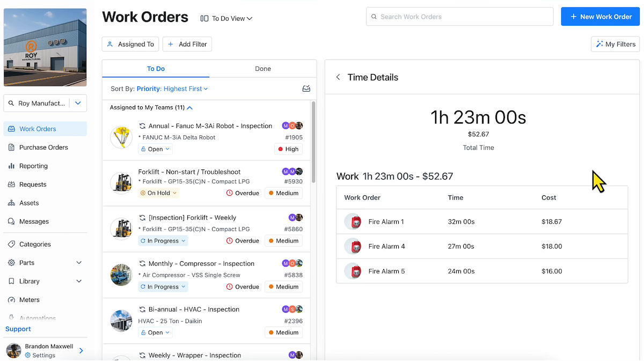Click the High priority badge on #1905
The height and width of the screenshot is (361, 644).
point(288,149)
